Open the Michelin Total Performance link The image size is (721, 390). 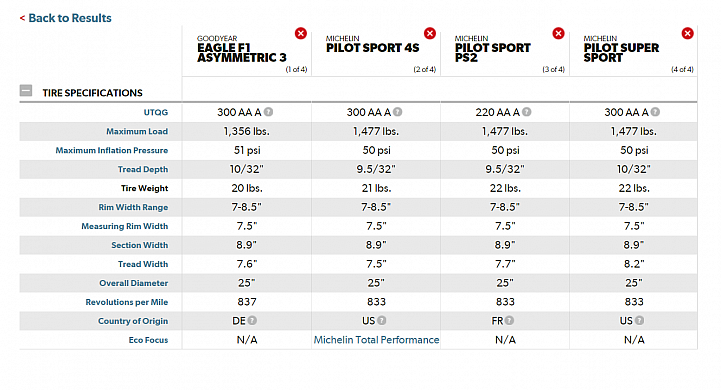tap(376, 340)
